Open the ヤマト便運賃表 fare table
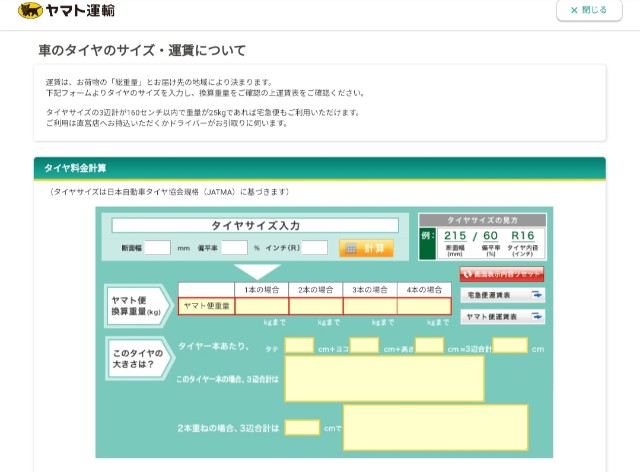The height and width of the screenshot is (472, 640). (x=502, y=316)
